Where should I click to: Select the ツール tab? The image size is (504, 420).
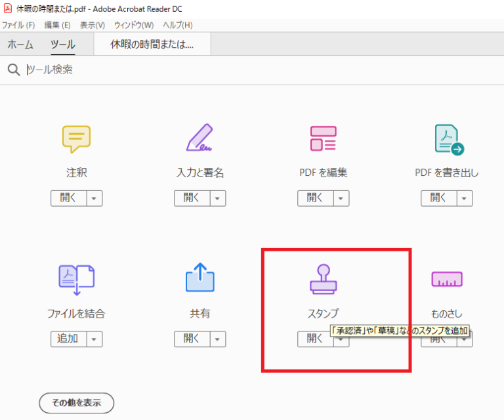pos(63,45)
